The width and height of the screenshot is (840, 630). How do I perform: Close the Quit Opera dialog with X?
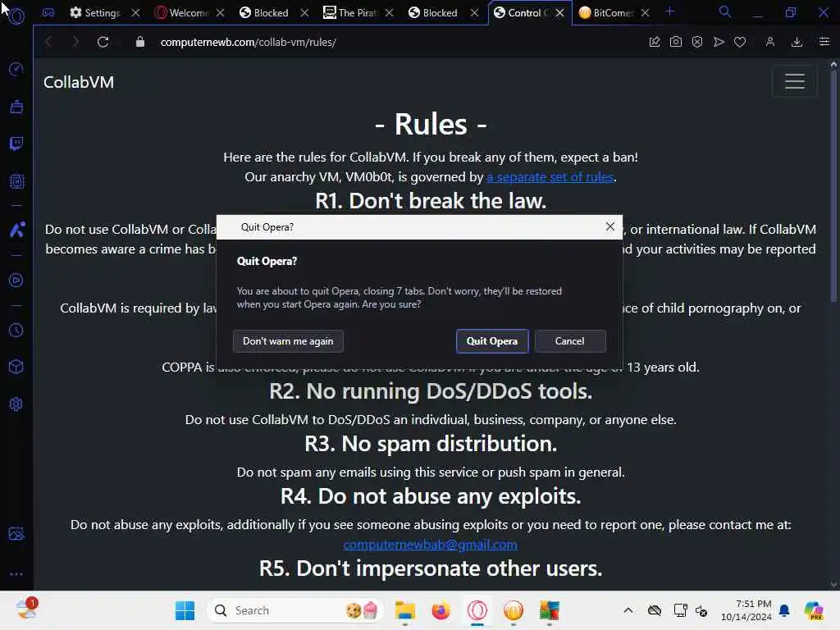coord(609,226)
